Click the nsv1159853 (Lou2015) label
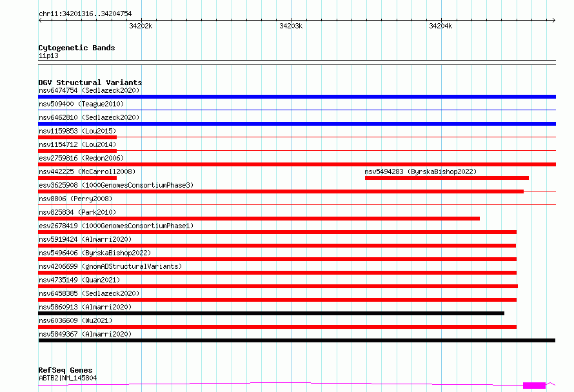Image resolution: width=574 pixels, height=392 pixels. click(x=77, y=131)
